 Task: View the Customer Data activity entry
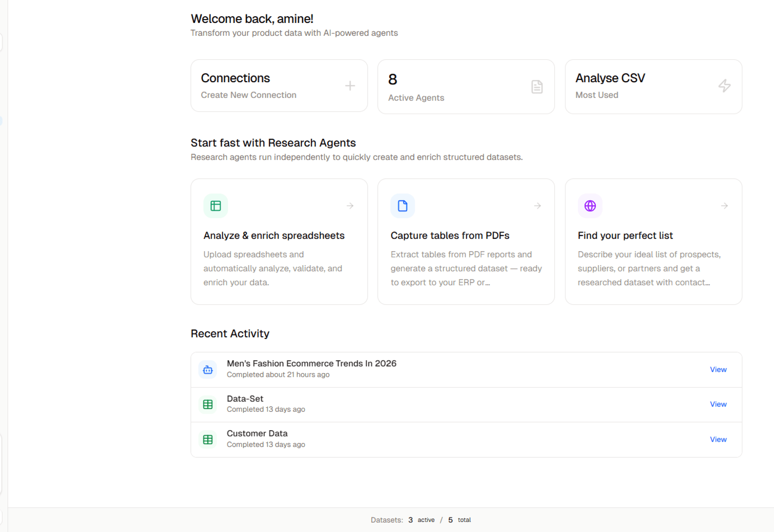[718, 439]
